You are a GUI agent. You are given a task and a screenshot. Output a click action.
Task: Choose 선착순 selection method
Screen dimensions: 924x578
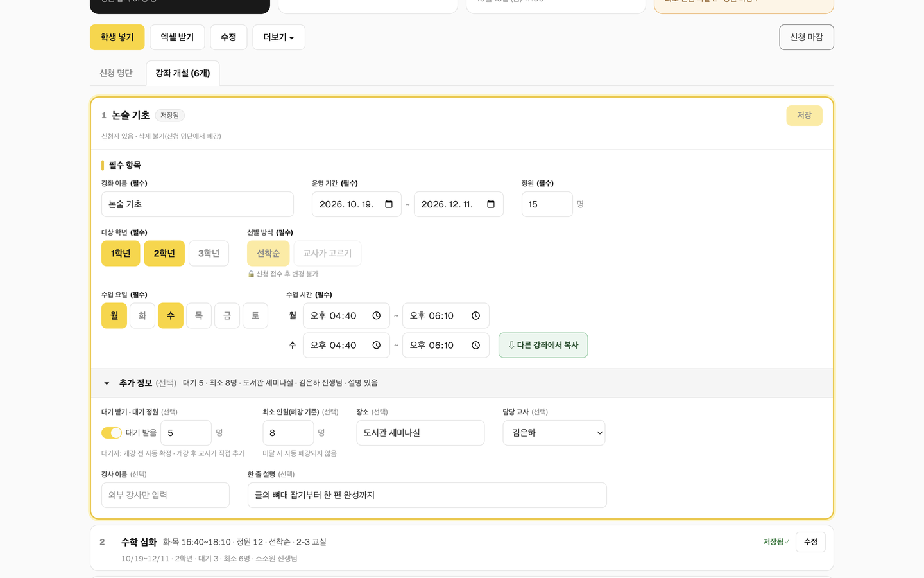pos(268,254)
